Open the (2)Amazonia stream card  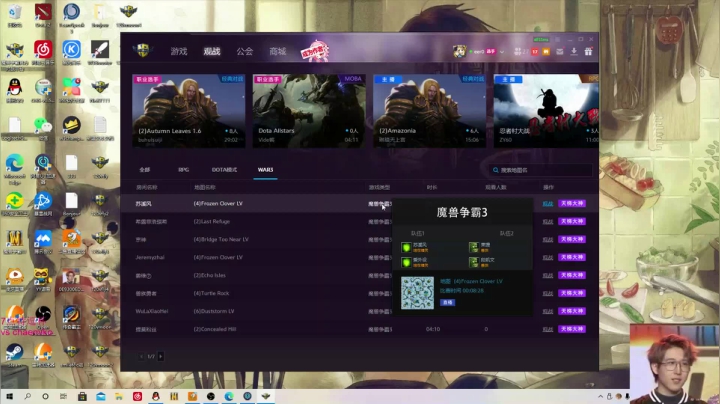[x=429, y=111]
